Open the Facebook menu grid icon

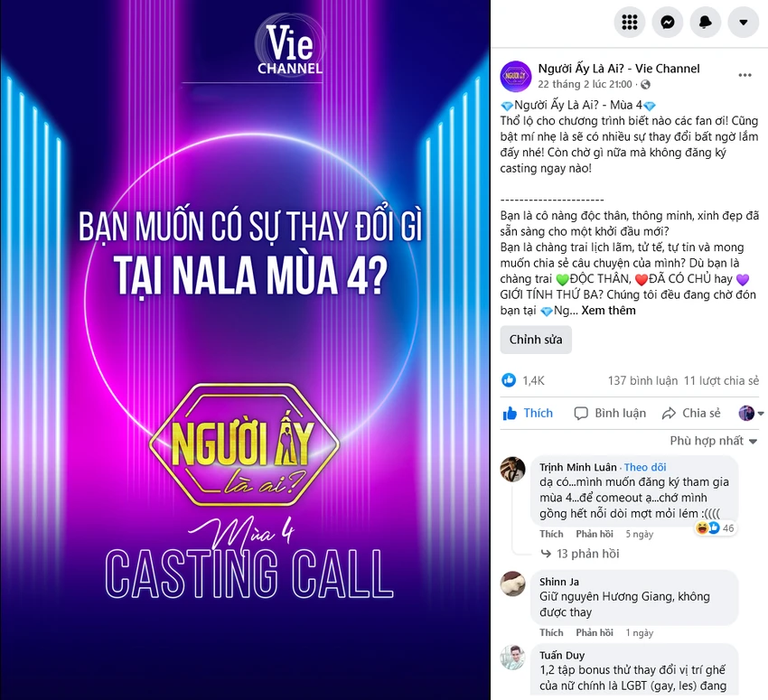tap(630, 22)
